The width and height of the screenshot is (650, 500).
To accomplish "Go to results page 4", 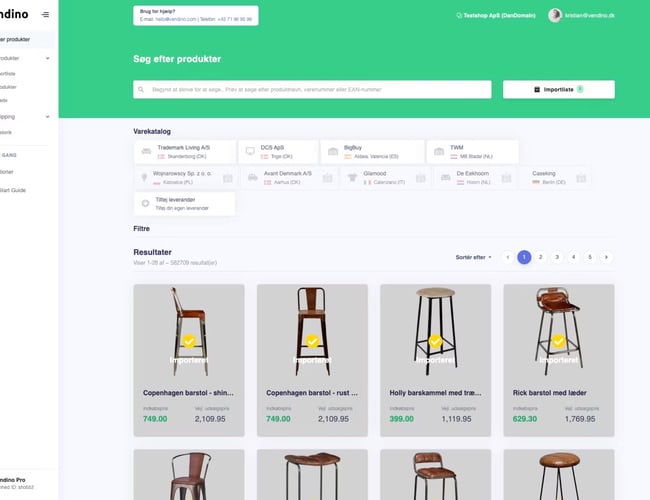I will [x=574, y=257].
